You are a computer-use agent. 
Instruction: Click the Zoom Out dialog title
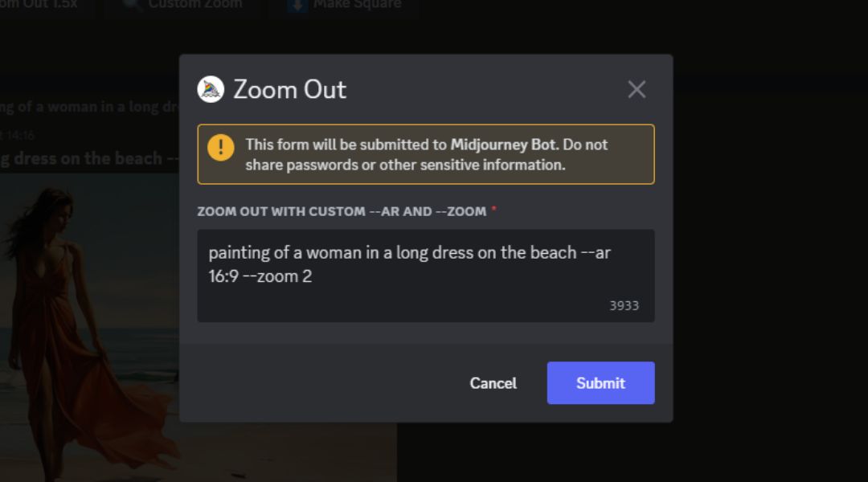coord(288,90)
